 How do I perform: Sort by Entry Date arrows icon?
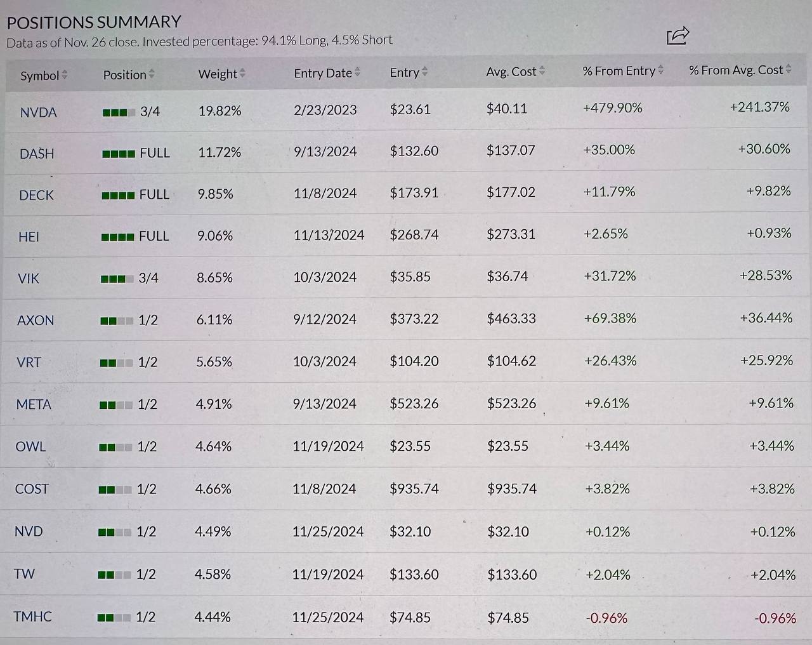pyautogui.click(x=358, y=72)
